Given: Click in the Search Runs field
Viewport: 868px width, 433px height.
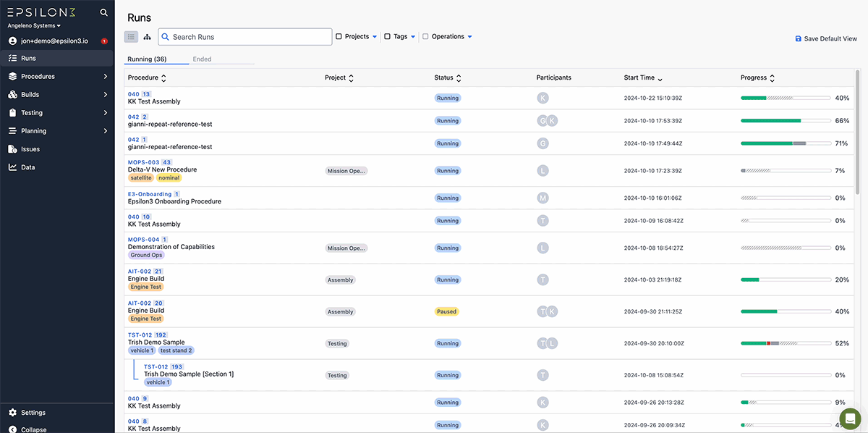Looking at the screenshot, I should [x=244, y=35].
